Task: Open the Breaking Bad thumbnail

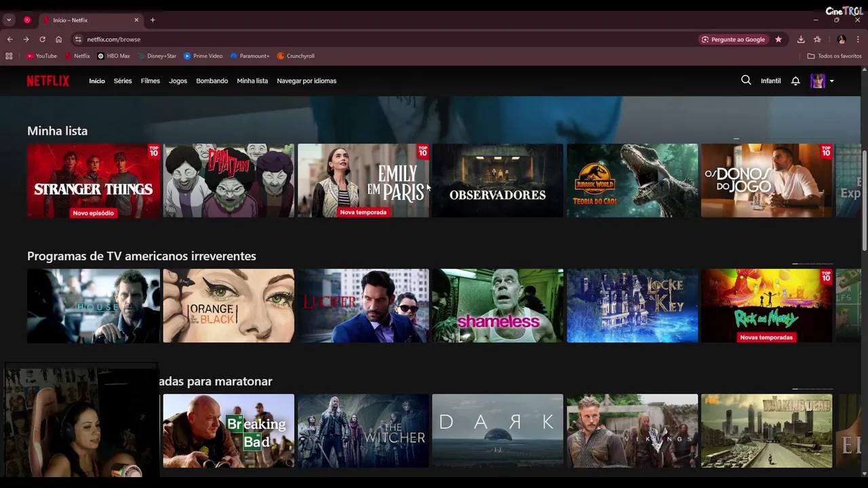Action: (229, 431)
